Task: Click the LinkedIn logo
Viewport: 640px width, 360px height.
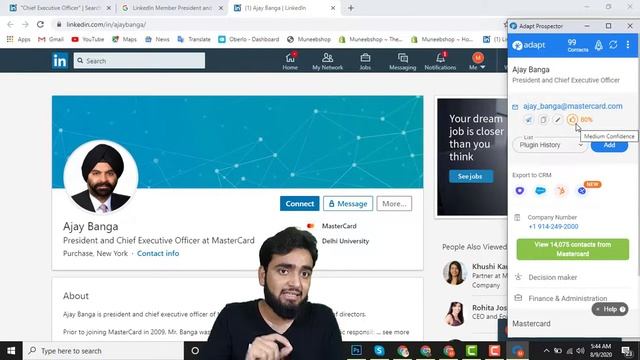Action: point(60,61)
